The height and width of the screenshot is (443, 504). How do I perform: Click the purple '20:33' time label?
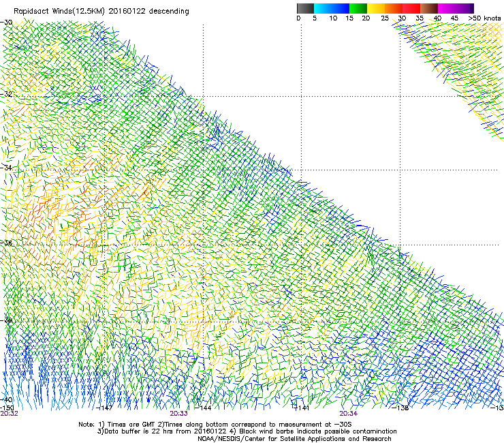pos(178,414)
